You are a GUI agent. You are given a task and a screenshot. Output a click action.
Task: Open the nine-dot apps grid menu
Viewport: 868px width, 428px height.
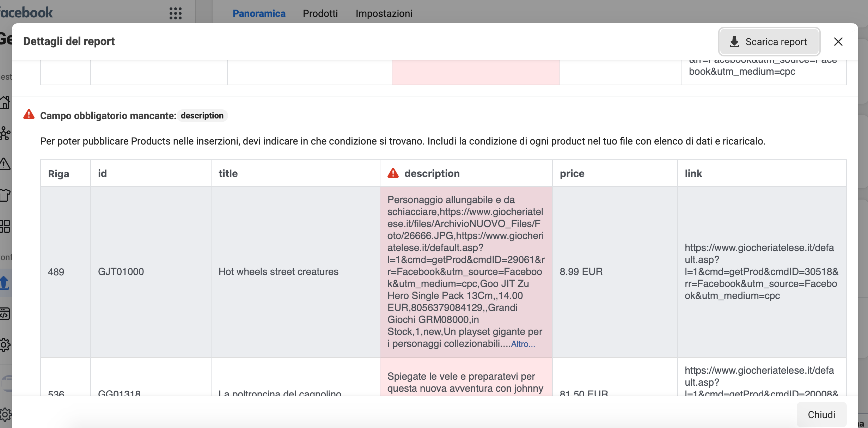(x=175, y=13)
